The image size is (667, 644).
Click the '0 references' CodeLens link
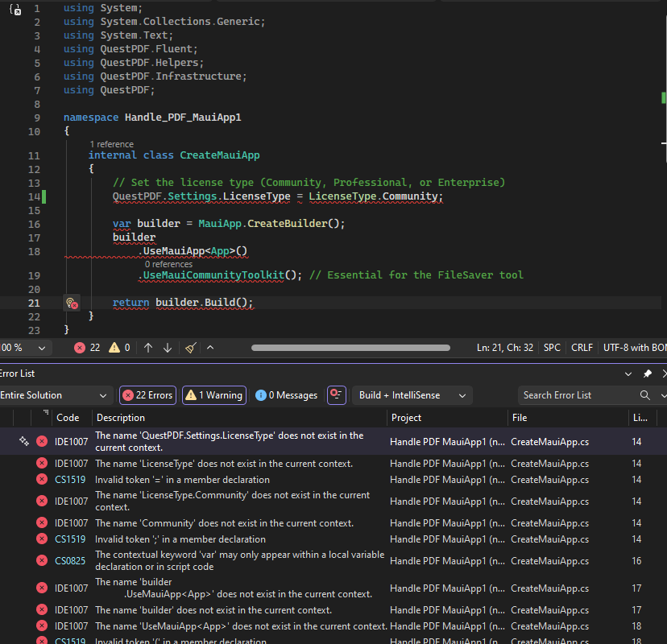pyautogui.click(x=168, y=264)
